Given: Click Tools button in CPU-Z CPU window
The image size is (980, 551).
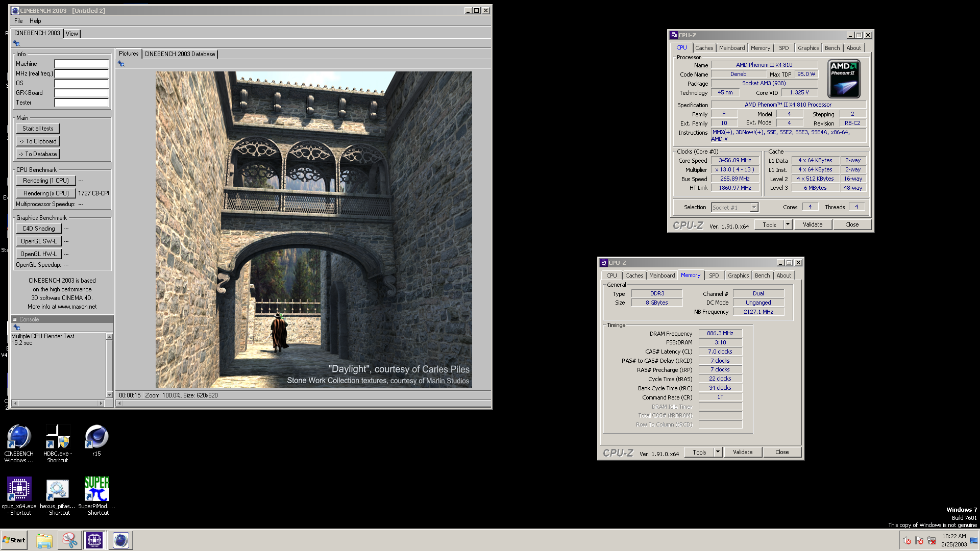Looking at the screenshot, I should [x=769, y=224].
